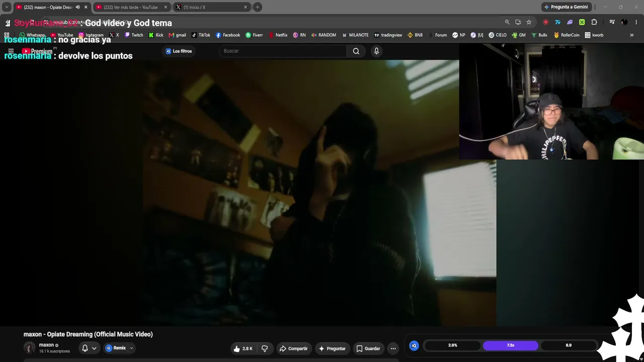Image resolution: width=644 pixels, height=362 pixels.
Task: Click the Compartir share button
Action: point(293,348)
